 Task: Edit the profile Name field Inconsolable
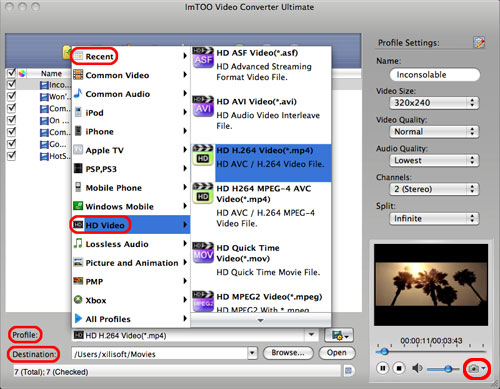click(435, 74)
